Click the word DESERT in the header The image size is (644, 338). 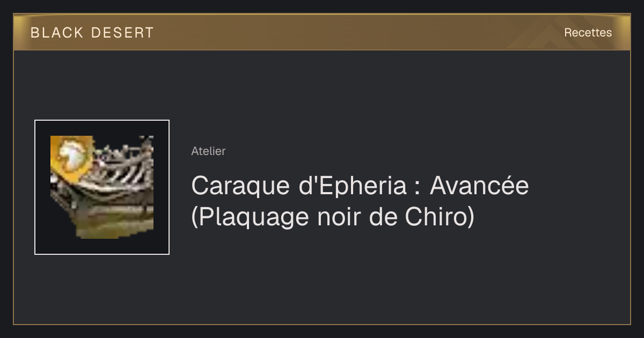tap(122, 33)
